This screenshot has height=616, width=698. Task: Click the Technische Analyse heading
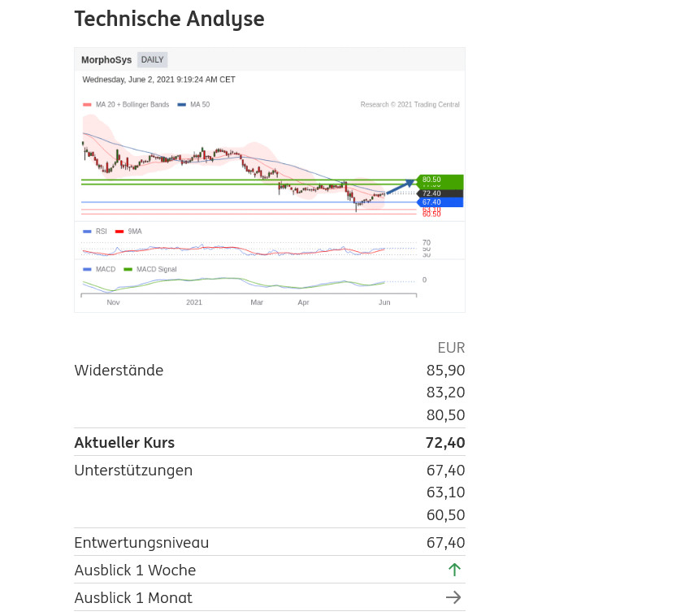[169, 20]
